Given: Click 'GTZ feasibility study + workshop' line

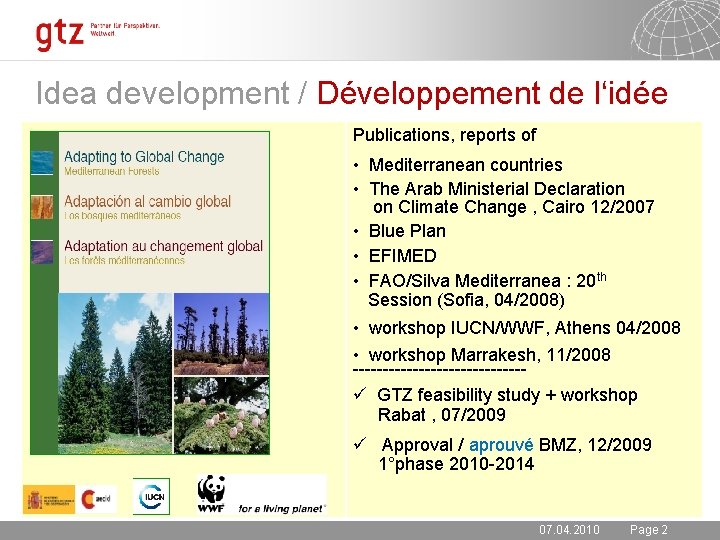Looking at the screenshot, I should 507,395.
